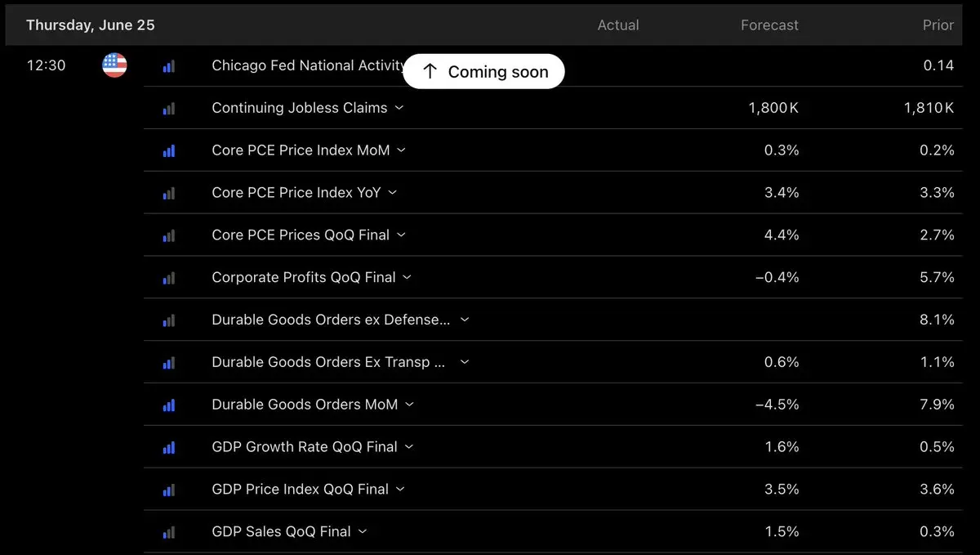Click importance bars icon for Durable Goods Orders Ex Transp
The width and height of the screenshot is (980, 555).
pos(169,364)
